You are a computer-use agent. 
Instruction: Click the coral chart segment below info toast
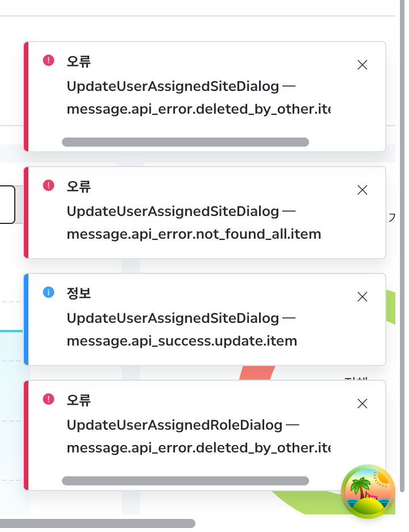[x=257, y=373]
